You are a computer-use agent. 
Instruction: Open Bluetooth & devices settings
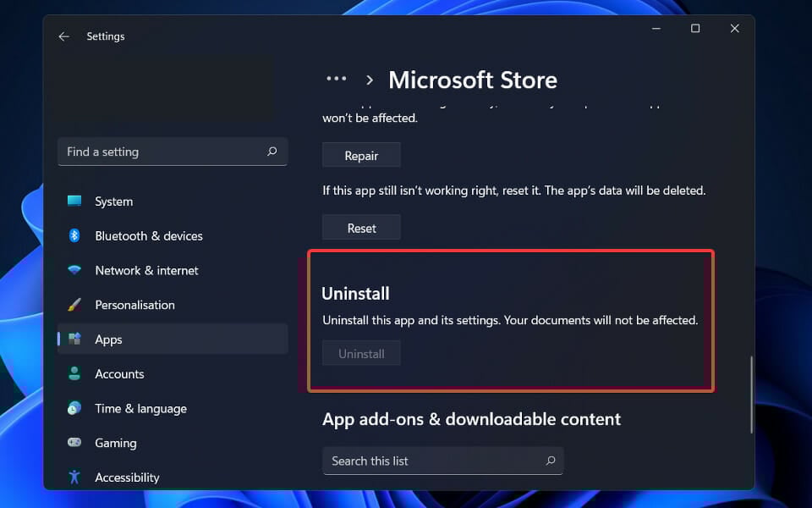pos(173,236)
